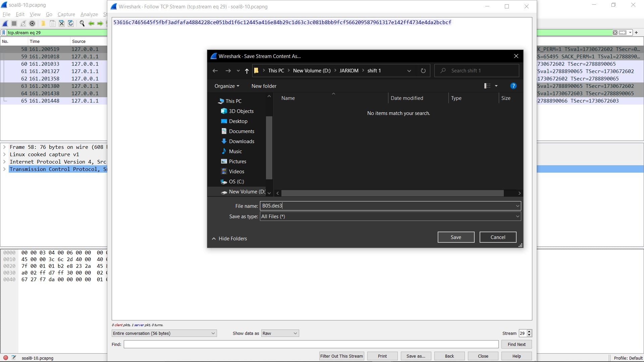Image resolution: width=644 pixels, height=362 pixels.
Task: Click the reload capture file icon
Action: [71, 23]
